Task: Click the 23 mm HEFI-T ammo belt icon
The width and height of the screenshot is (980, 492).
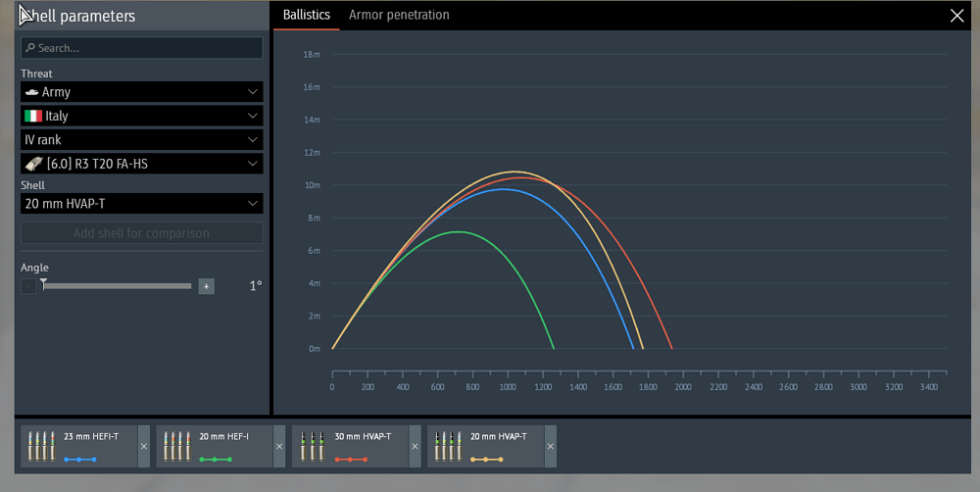Action: click(x=42, y=446)
